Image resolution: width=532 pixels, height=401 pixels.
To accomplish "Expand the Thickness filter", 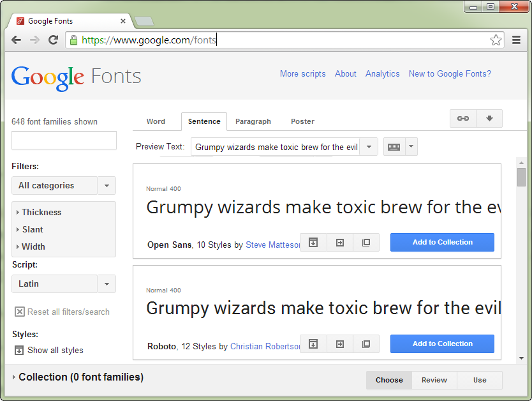I will coord(39,212).
